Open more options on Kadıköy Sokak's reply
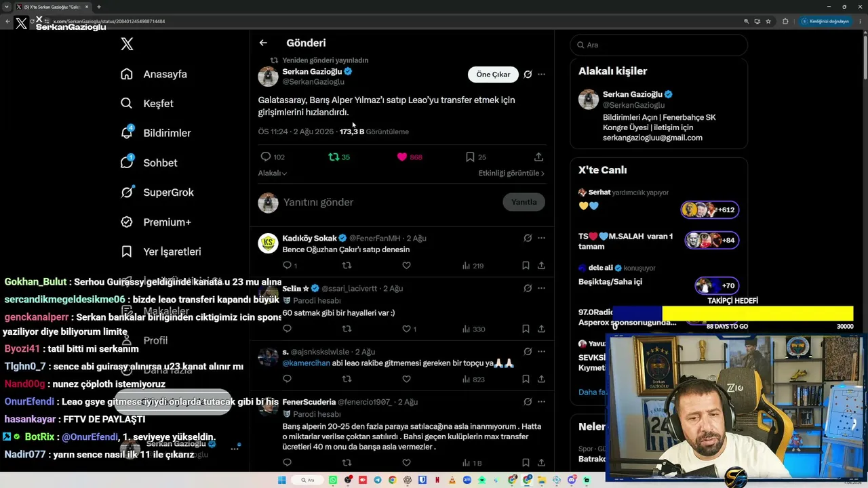Viewport: 868px width, 488px height. tap(541, 239)
